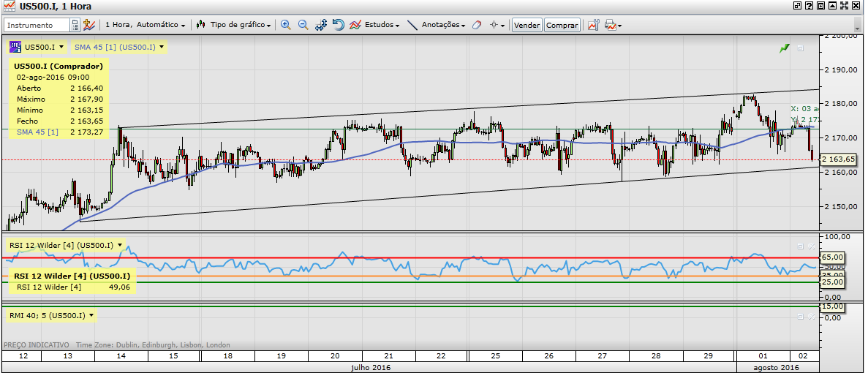Toggle the RSI panel maximize square
868x373 pixels.
(x=800, y=246)
